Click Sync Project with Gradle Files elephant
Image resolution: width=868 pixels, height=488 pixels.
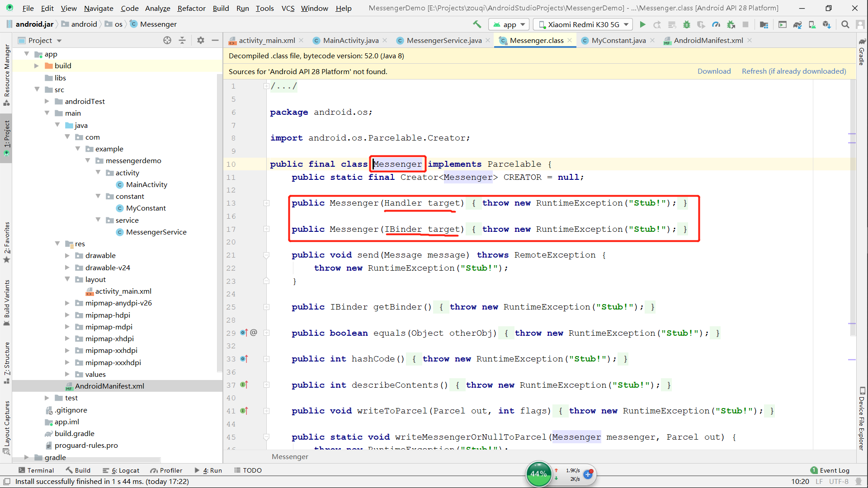[797, 24]
